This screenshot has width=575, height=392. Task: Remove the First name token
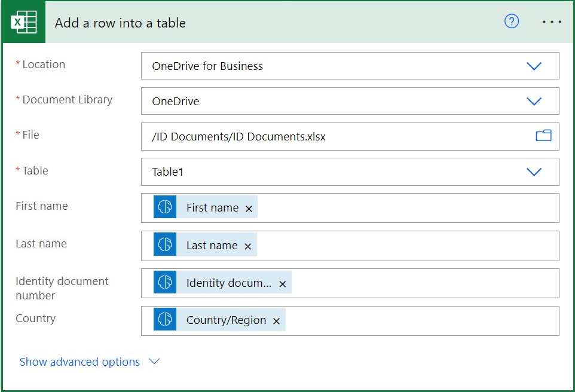click(x=249, y=208)
